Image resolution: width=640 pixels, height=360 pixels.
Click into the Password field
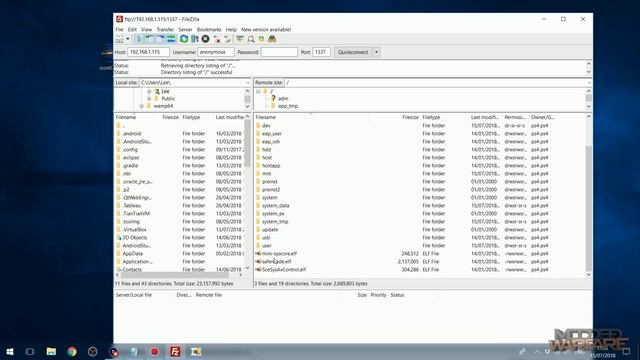pos(279,52)
